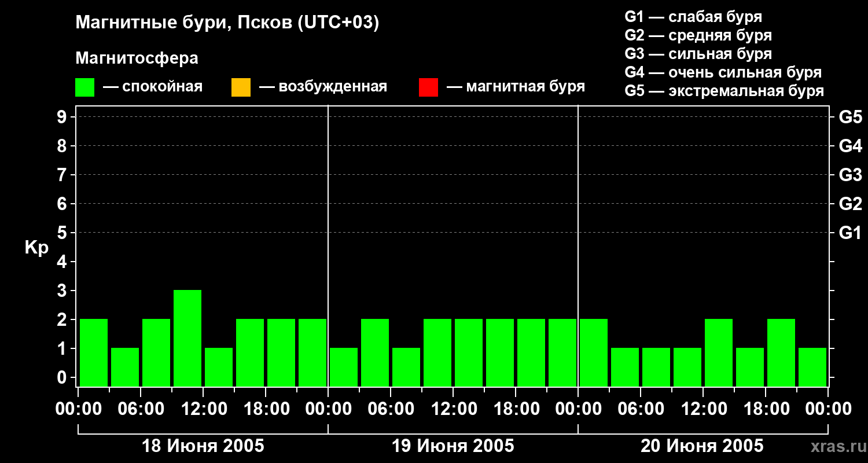Click the 'G4' label beside the Kp 8 gridline
The image size is (868, 463).
[850, 146]
